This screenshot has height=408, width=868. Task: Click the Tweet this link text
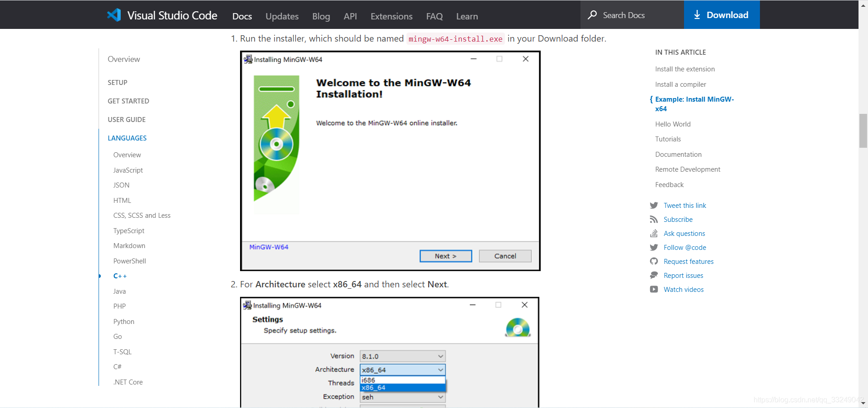[684, 206]
